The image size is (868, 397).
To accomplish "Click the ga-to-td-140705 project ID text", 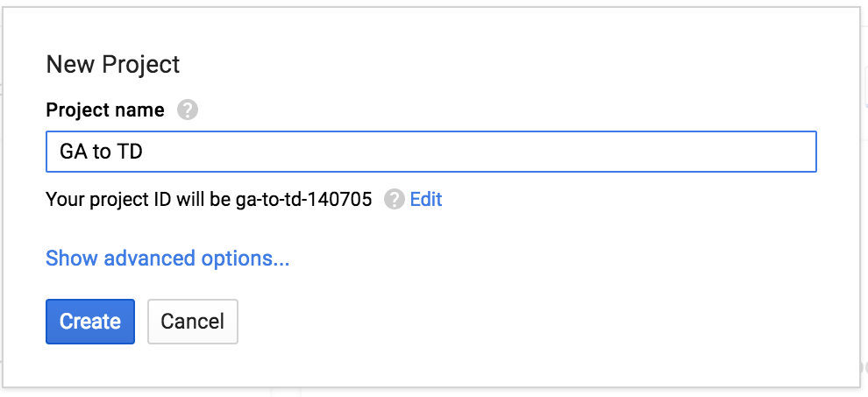I will tap(303, 200).
